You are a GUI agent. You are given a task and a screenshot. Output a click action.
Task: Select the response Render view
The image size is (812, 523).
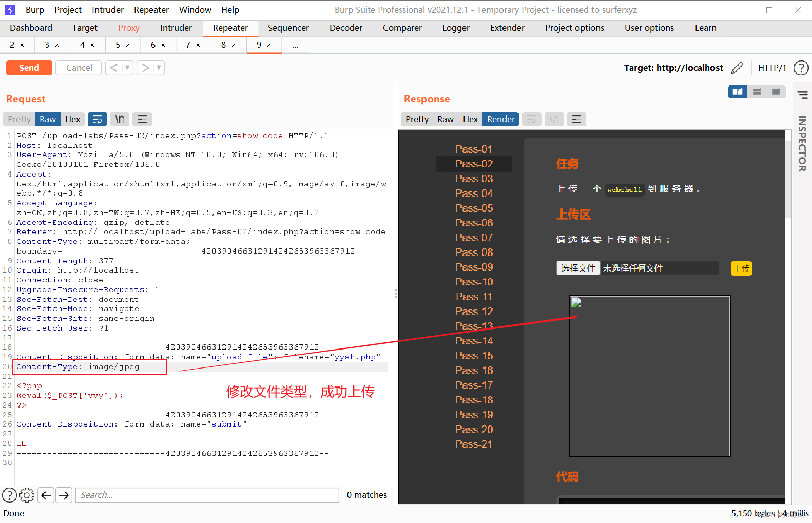[x=500, y=119]
